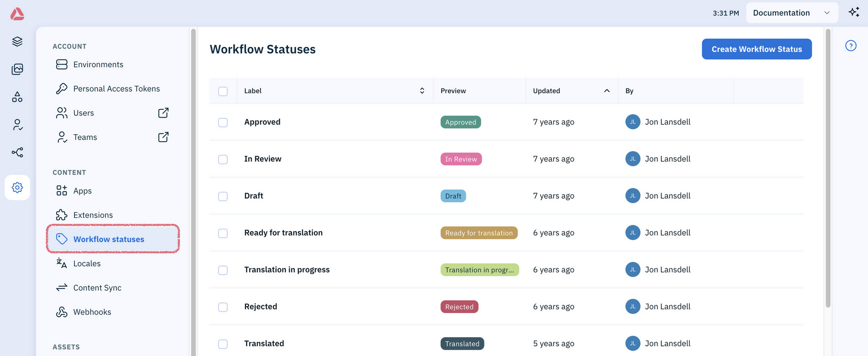Sort by the Label column arrows
868x356 pixels.
point(422,91)
